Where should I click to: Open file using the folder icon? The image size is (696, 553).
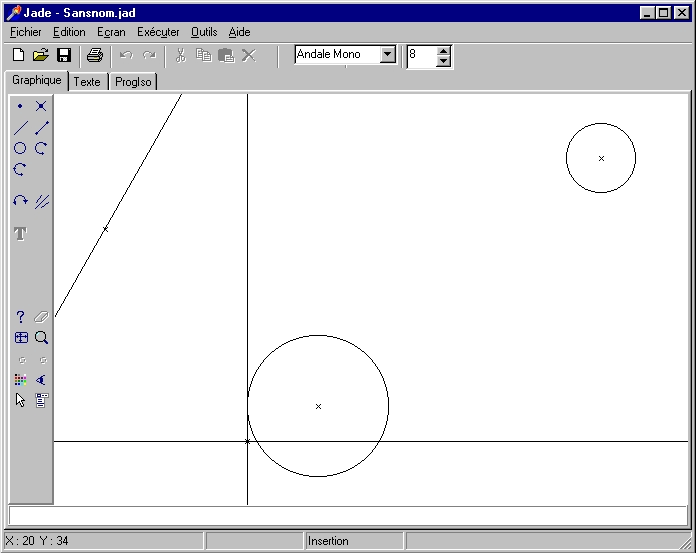(x=41, y=55)
